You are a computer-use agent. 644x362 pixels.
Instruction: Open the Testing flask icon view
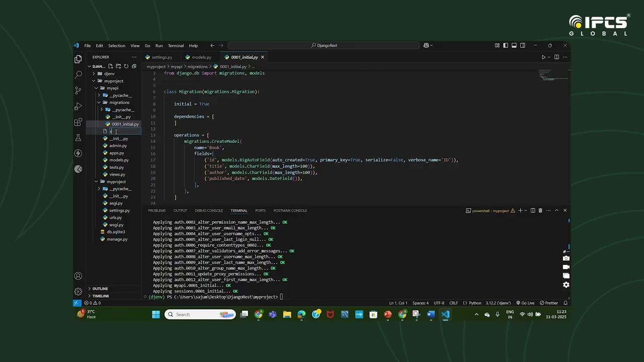coord(78,138)
